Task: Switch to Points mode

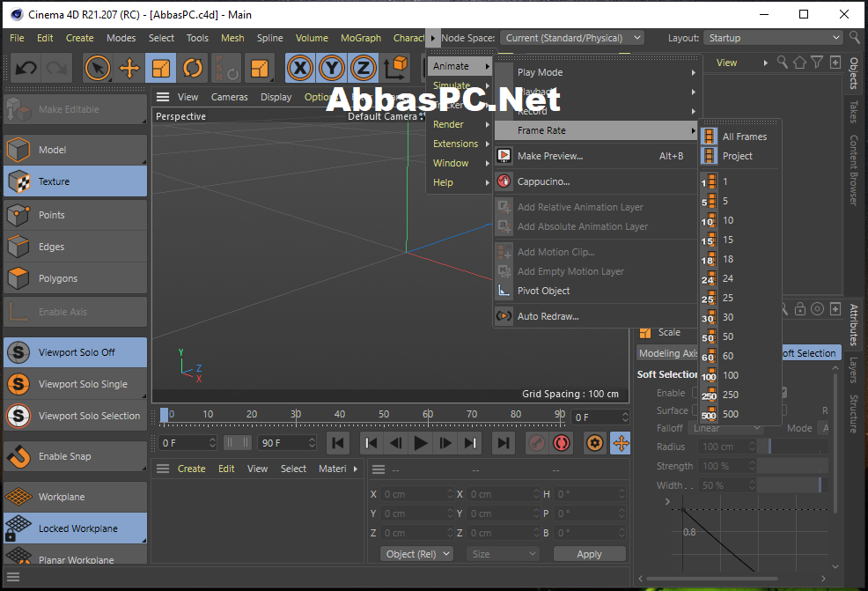Action: pos(76,215)
